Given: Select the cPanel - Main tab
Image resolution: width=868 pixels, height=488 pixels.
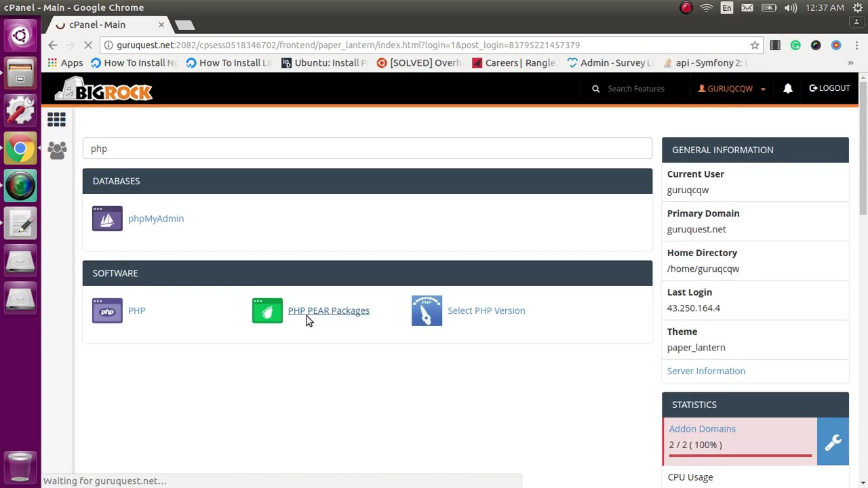Looking at the screenshot, I should tap(108, 24).
